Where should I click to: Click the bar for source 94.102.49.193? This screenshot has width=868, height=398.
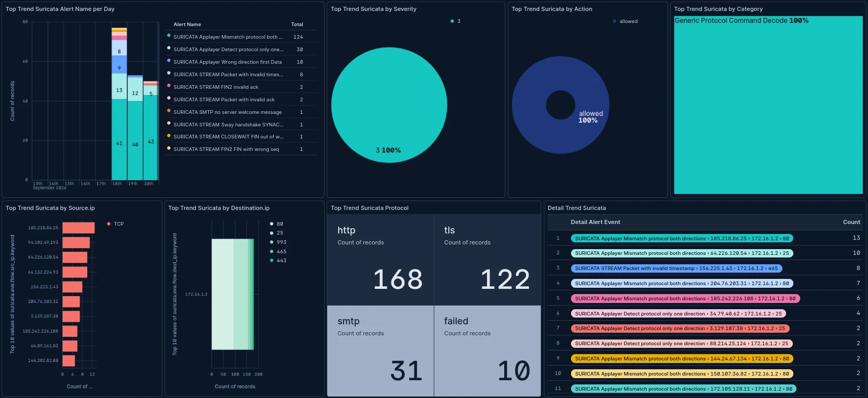pyautogui.click(x=76, y=242)
